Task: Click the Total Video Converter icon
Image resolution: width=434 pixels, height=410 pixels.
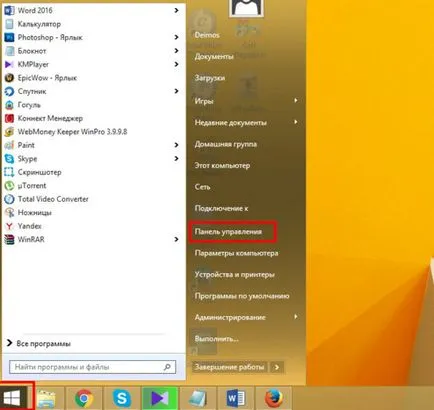Action: tap(9, 199)
